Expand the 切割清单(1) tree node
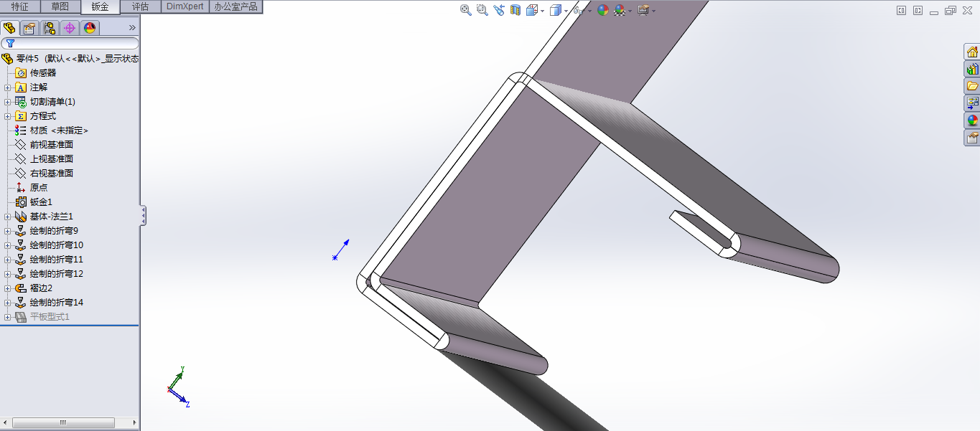The width and height of the screenshot is (980, 431). tap(6, 101)
